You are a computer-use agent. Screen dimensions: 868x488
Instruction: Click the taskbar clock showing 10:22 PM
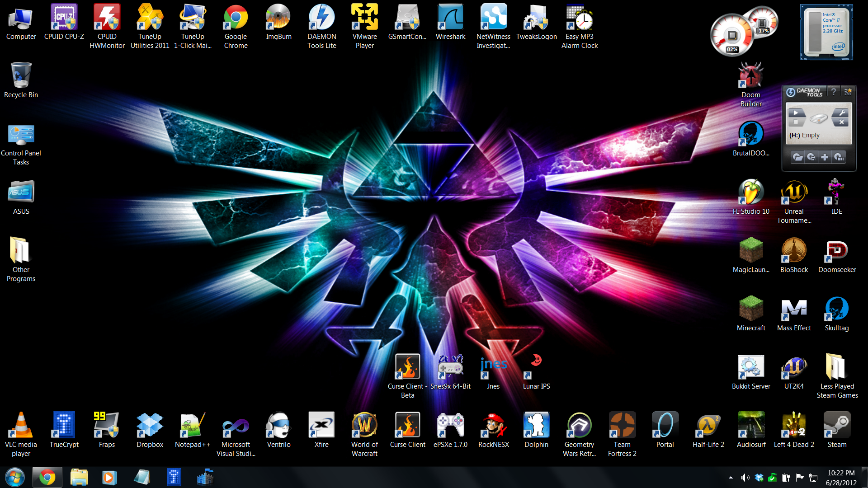pyautogui.click(x=841, y=478)
